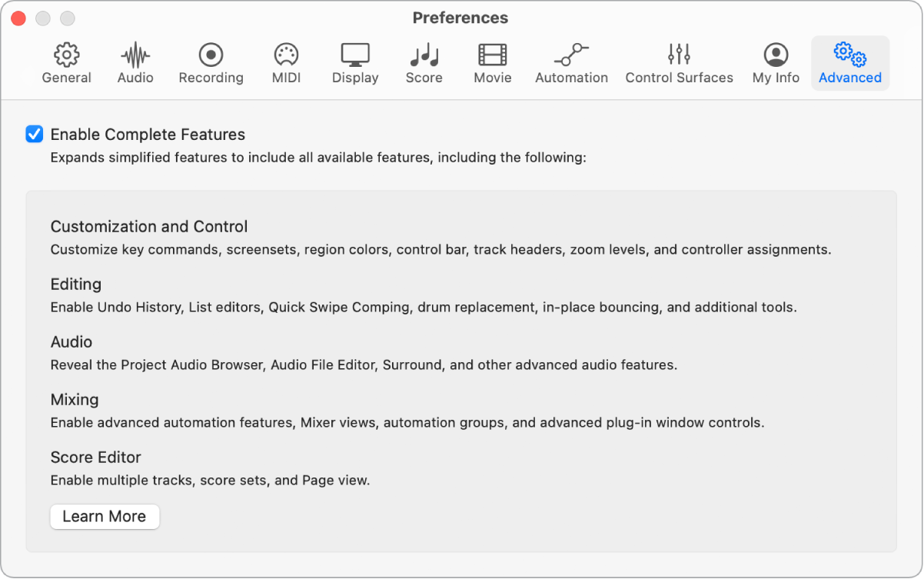
Task: Click the 'Enable multiple tracks' description line
Action: coord(211,481)
